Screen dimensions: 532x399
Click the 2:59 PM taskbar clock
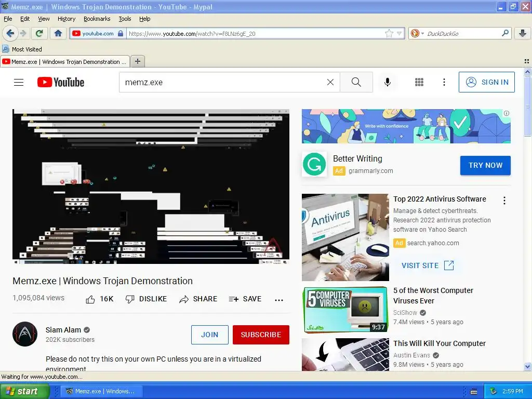pos(513,391)
